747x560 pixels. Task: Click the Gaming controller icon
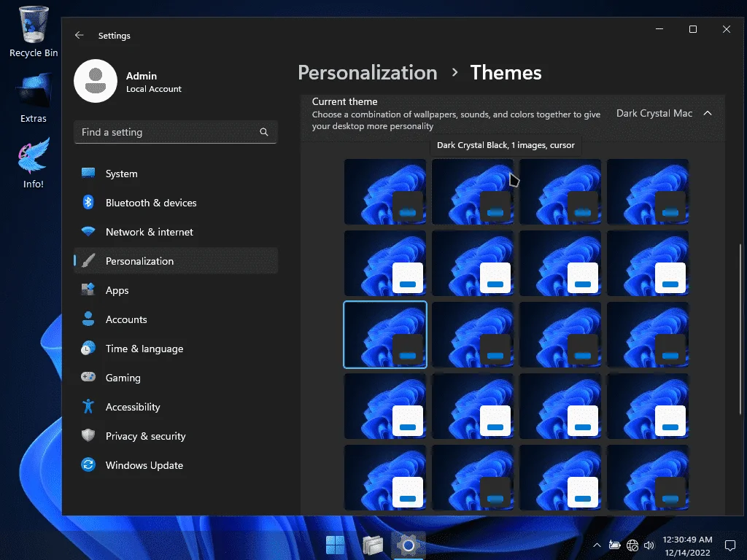coord(88,377)
